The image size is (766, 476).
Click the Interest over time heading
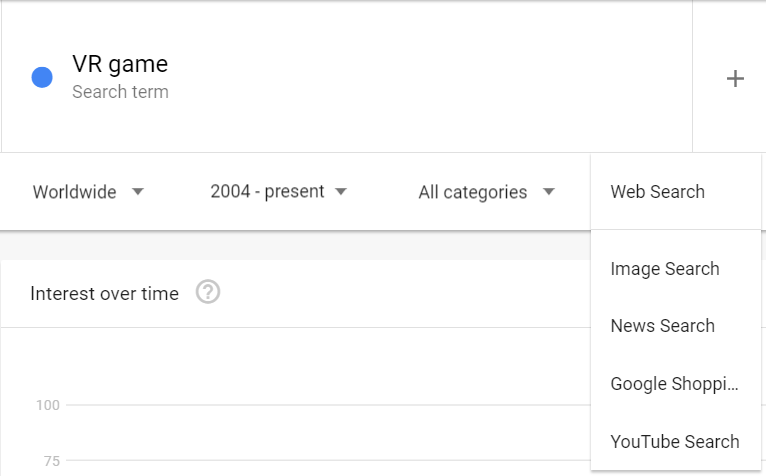point(104,294)
